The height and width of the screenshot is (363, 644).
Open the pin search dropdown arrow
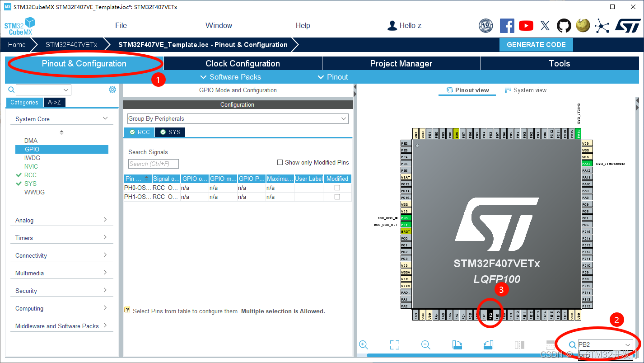click(628, 345)
